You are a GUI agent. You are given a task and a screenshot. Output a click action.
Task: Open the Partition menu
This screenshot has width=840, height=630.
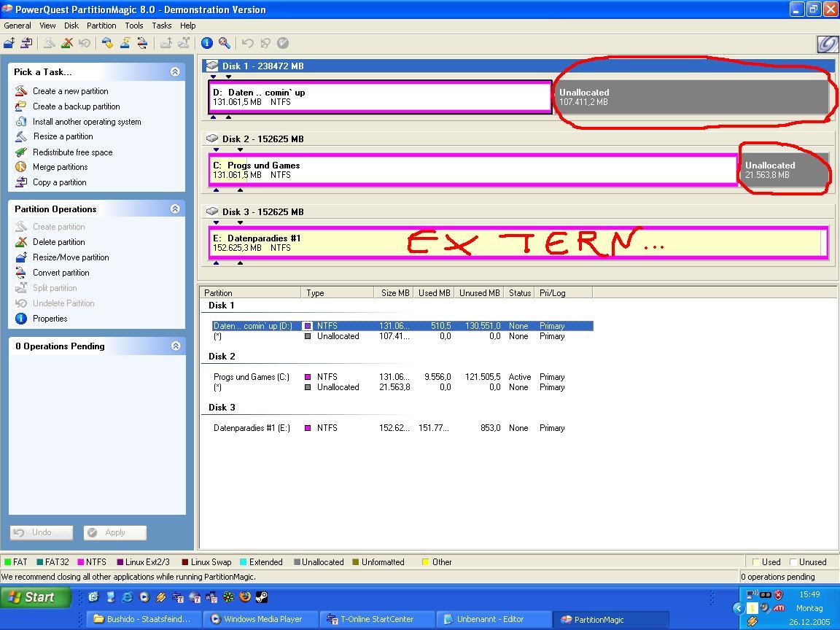click(x=101, y=26)
